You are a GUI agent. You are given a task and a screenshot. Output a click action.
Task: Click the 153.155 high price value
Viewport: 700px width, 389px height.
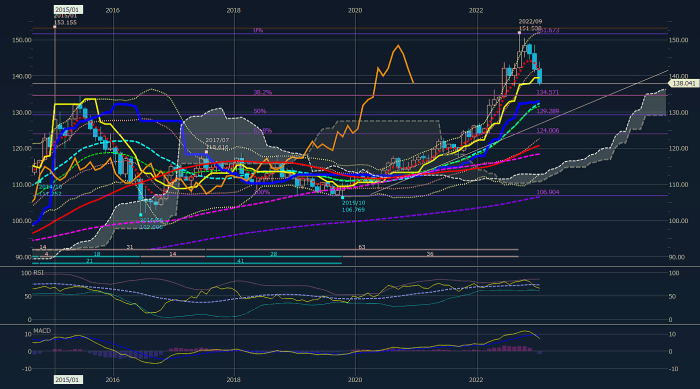pos(65,22)
